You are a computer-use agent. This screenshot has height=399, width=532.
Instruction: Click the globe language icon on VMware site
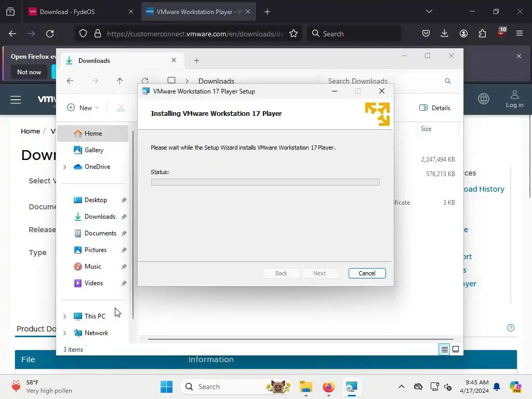tap(484, 99)
